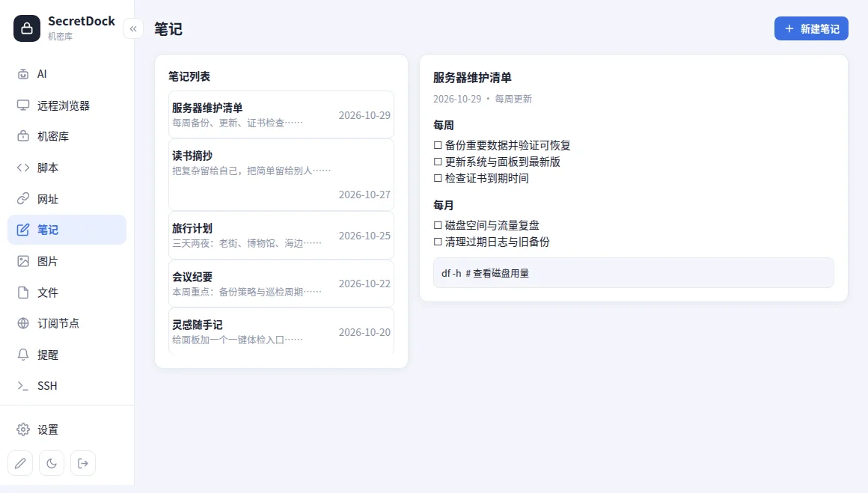Click the remote browser monitor icon
Viewport: 868px width, 493px height.
(x=23, y=105)
